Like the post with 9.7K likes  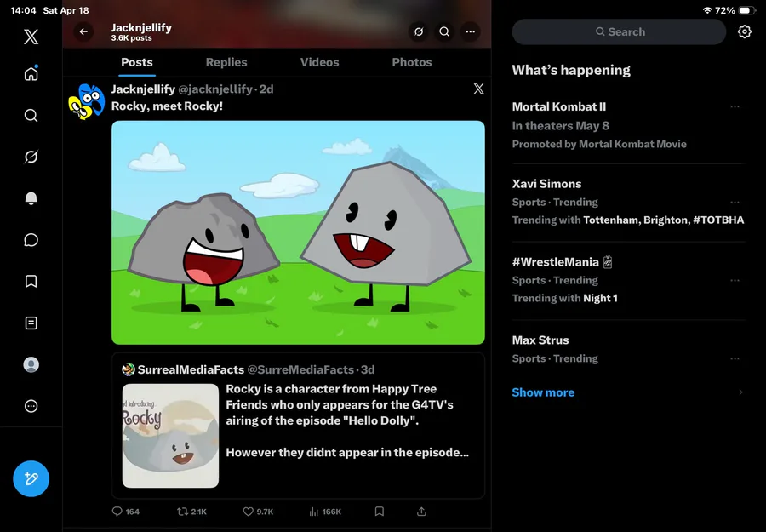tap(258, 512)
